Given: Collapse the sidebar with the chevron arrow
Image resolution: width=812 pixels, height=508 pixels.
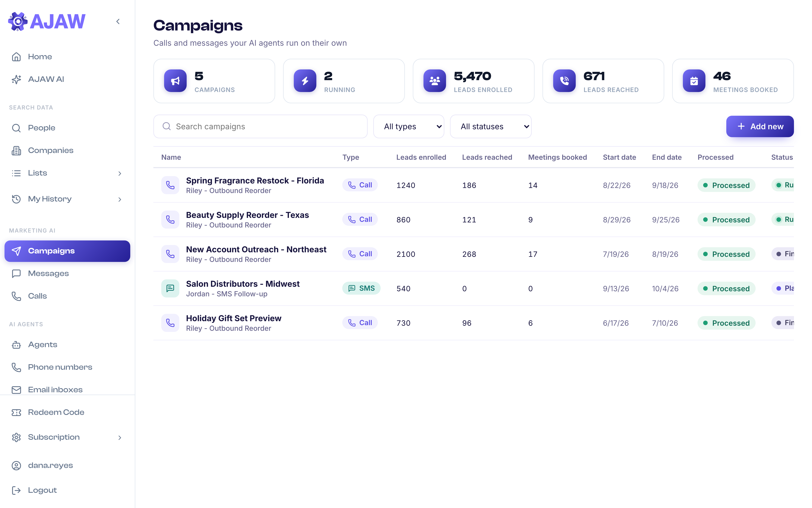Looking at the screenshot, I should point(118,21).
